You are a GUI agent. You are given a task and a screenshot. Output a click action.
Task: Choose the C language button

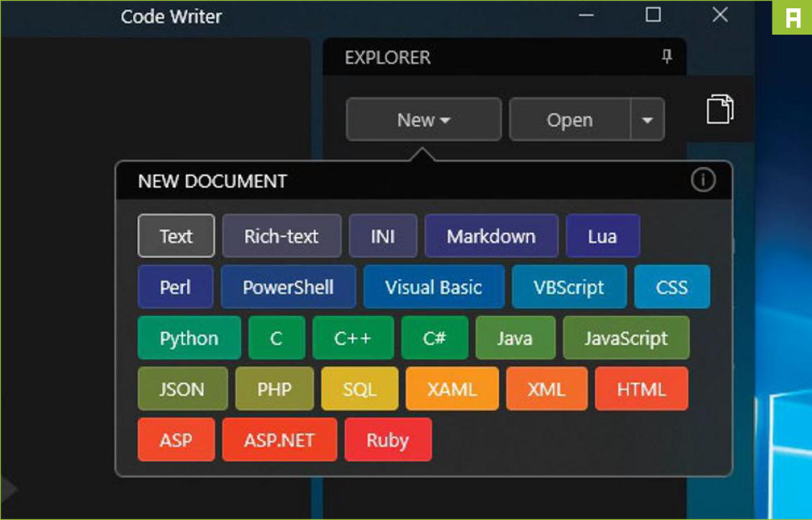pos(276,338)
